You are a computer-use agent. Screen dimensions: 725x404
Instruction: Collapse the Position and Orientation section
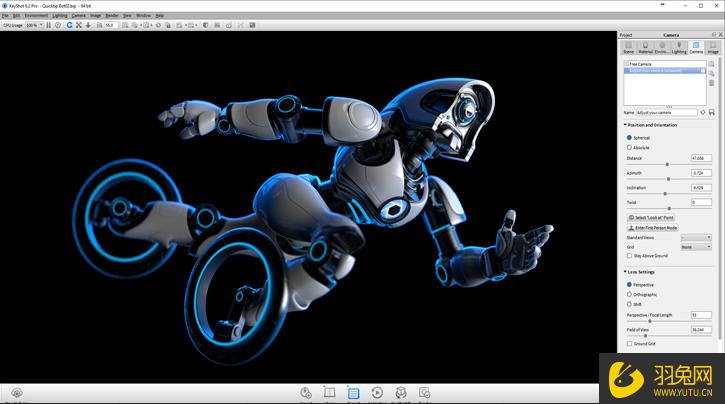coord(623,125)
